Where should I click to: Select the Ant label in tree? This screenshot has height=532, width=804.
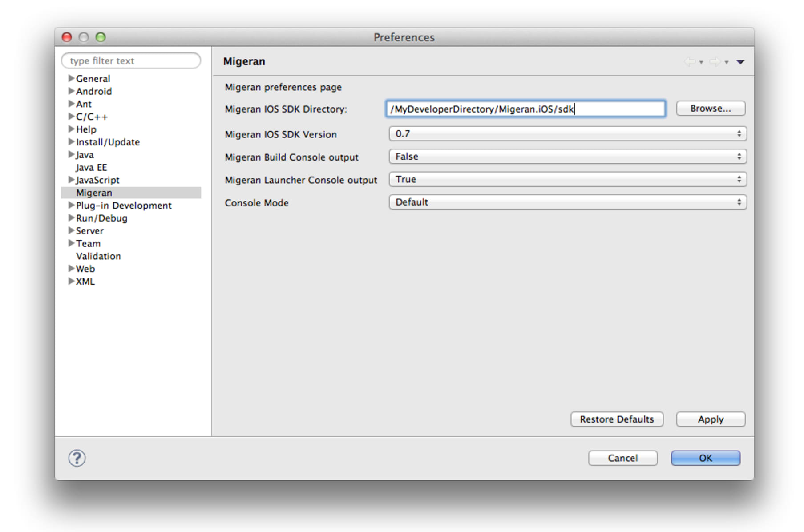click(84, 104)
